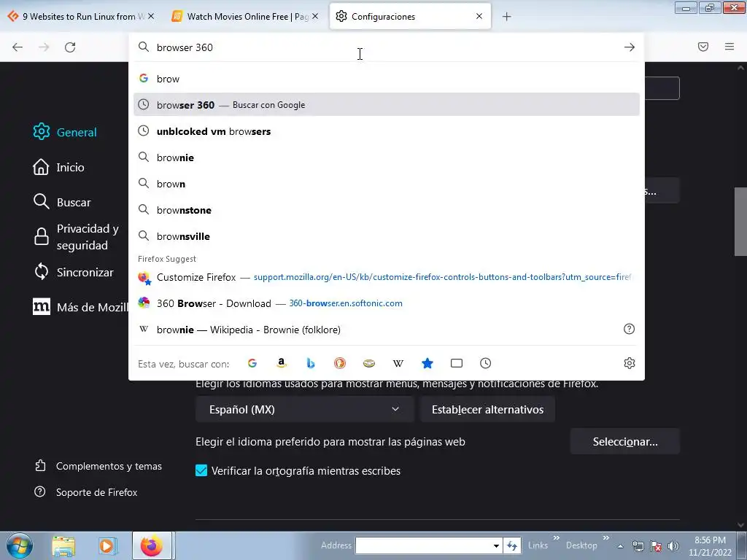Viewport: 747px width, 560px height.
Task: Choose the brownsville search suggestion
Action: (x=387, y=236)
